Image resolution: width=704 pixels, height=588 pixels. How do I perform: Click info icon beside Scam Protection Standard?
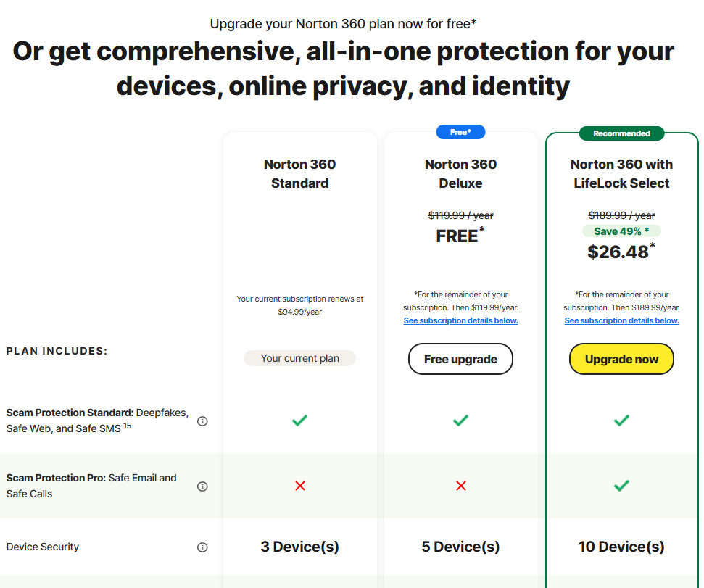point(202,421)
